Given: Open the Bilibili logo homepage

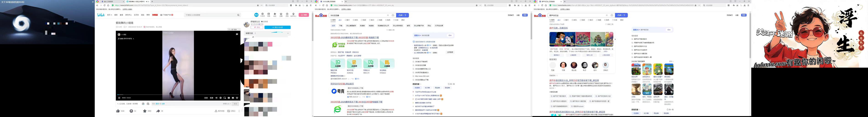Looking at the screenshot, I should pyautogui.click(x=101, y=15).
